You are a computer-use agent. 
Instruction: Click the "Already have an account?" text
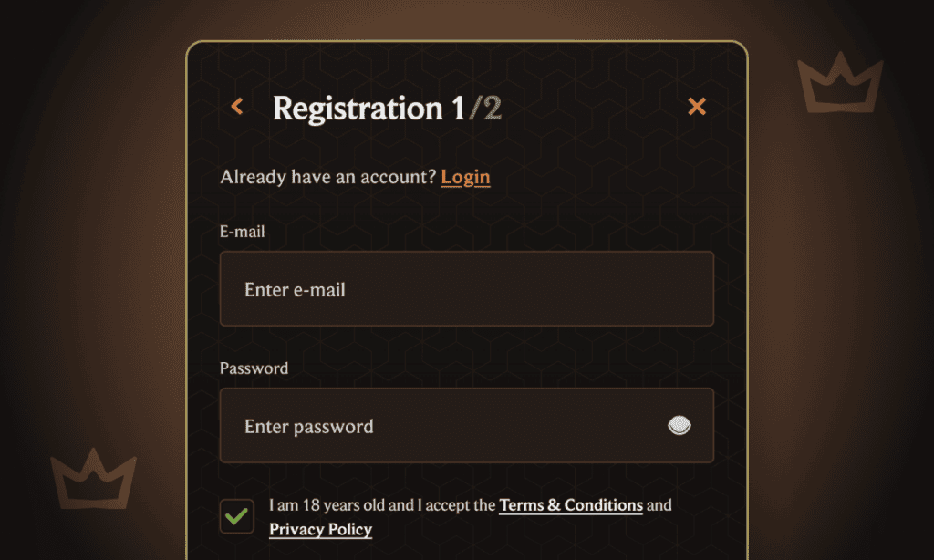(328, 177)
